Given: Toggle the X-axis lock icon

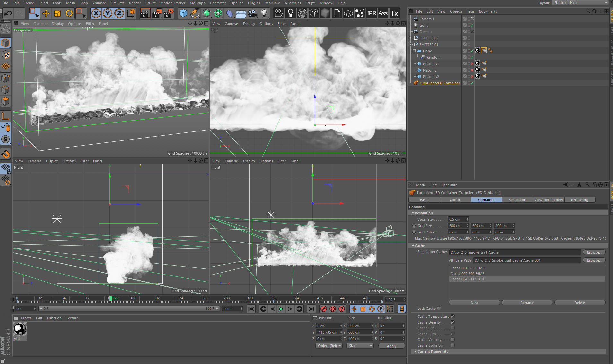Looking at the screenshot, I should pos(96,13).
